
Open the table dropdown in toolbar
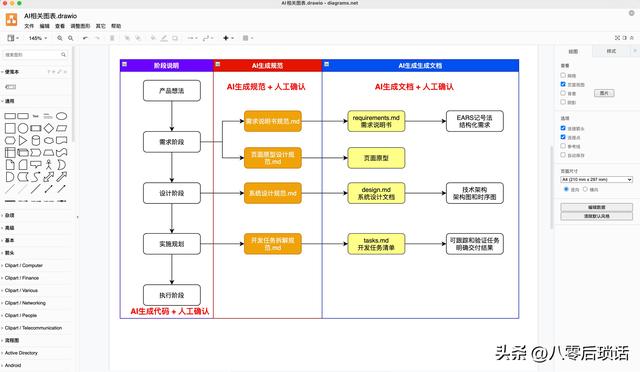(x=248, y=38)
